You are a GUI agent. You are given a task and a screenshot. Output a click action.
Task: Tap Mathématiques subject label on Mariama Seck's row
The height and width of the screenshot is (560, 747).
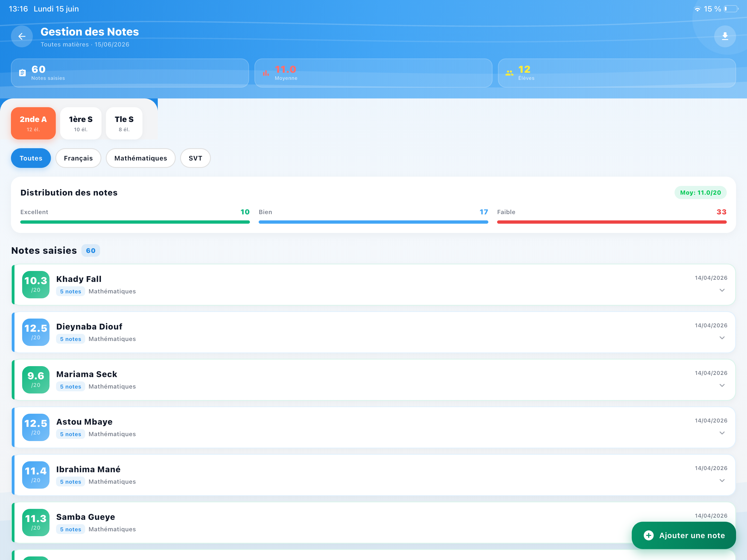click(112, 387)
